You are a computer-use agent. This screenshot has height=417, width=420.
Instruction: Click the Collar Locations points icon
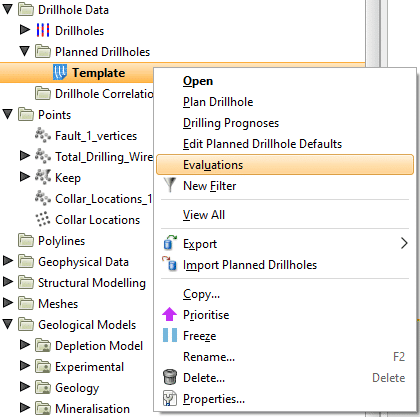coord(43,219)
